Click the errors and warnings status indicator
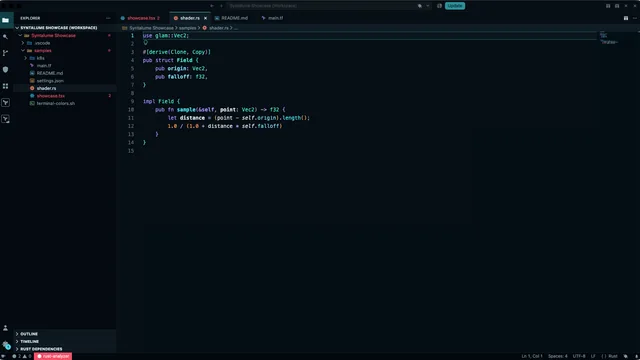The width and height of the screenshot is (640, 360). 22,356
